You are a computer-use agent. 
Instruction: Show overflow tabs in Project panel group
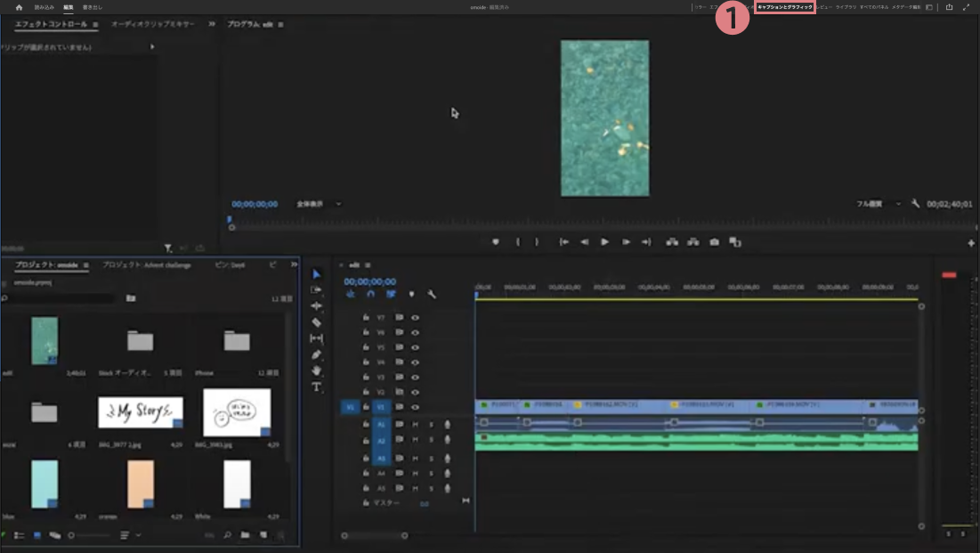click(294, 264)
